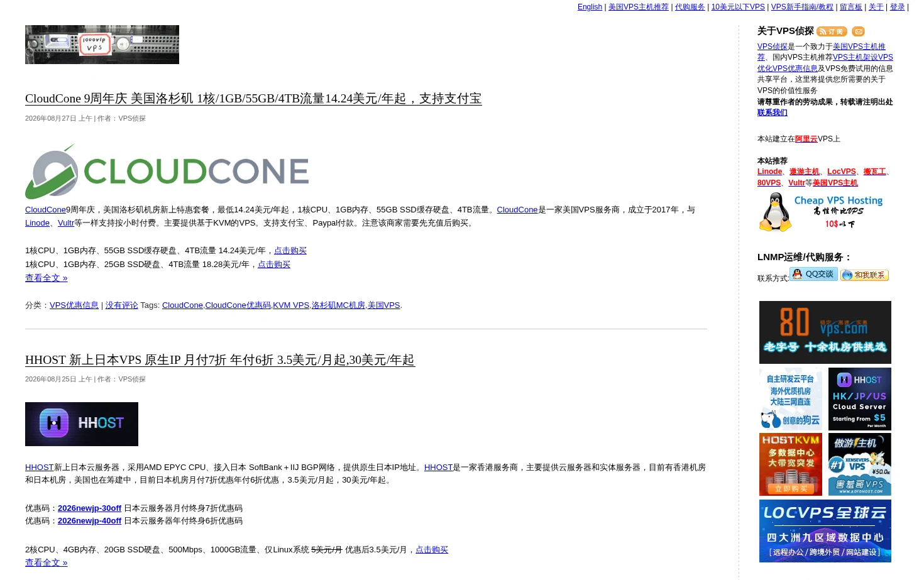Open the HHOST Cloud Server sidebar ad

coord(860,399)
